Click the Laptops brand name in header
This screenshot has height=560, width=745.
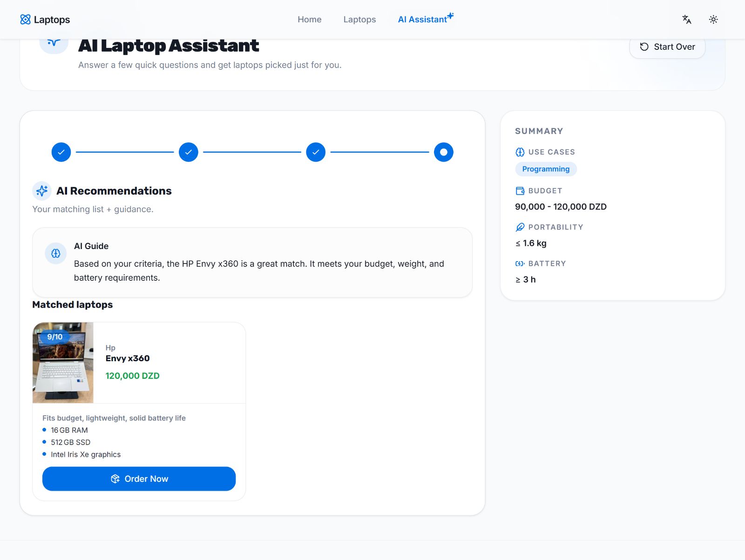[x=52, y=20]
